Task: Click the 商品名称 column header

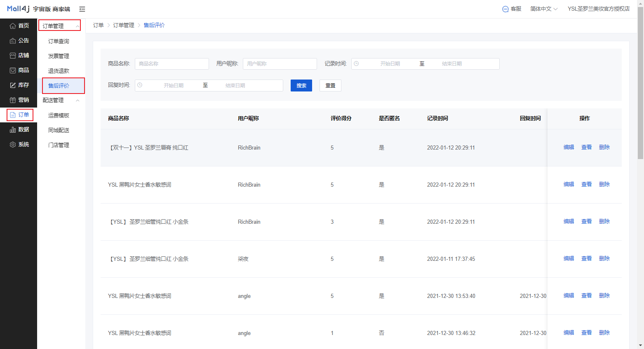Action: click(x=118, y=119)
